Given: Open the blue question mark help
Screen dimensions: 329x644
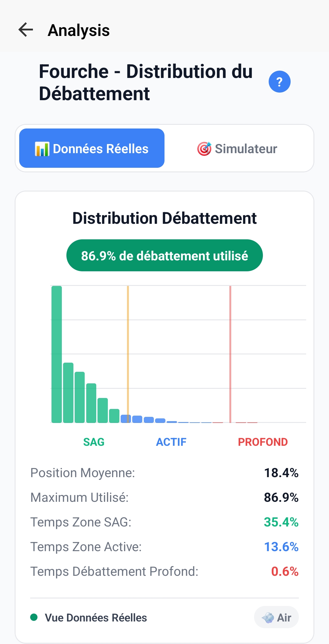Looking at the screenshot, I should pyautogui.click(x=279, y=82).
